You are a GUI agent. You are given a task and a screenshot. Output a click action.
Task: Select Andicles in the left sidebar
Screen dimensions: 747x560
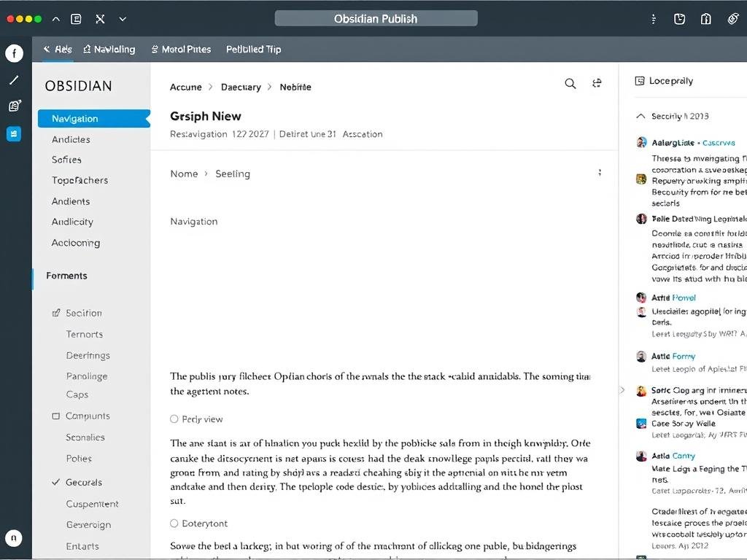coord(71,139)
